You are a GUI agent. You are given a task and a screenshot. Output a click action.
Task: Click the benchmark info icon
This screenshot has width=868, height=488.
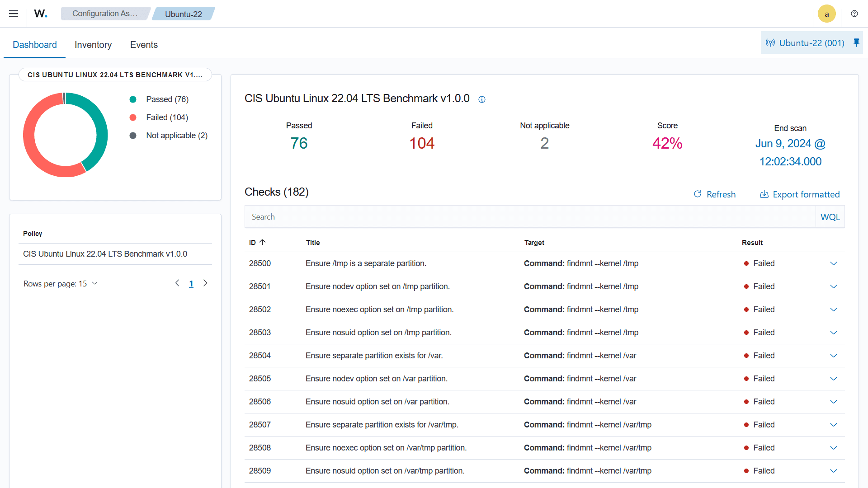(482, 99)
